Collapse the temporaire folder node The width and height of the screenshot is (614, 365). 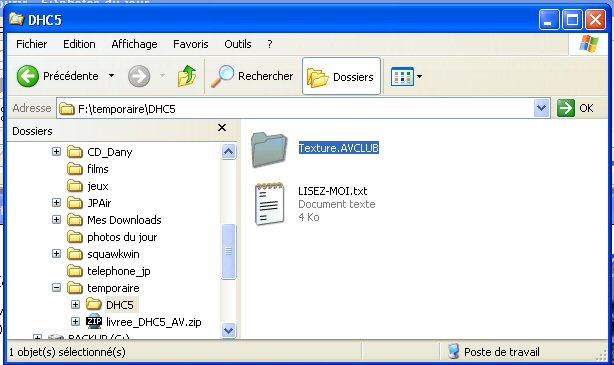tap(56, 288)
